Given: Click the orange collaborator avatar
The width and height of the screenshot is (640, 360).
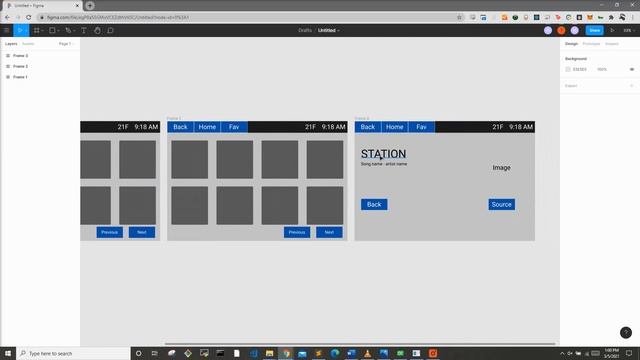Looking at the screenshot, I should click(561, 30).
